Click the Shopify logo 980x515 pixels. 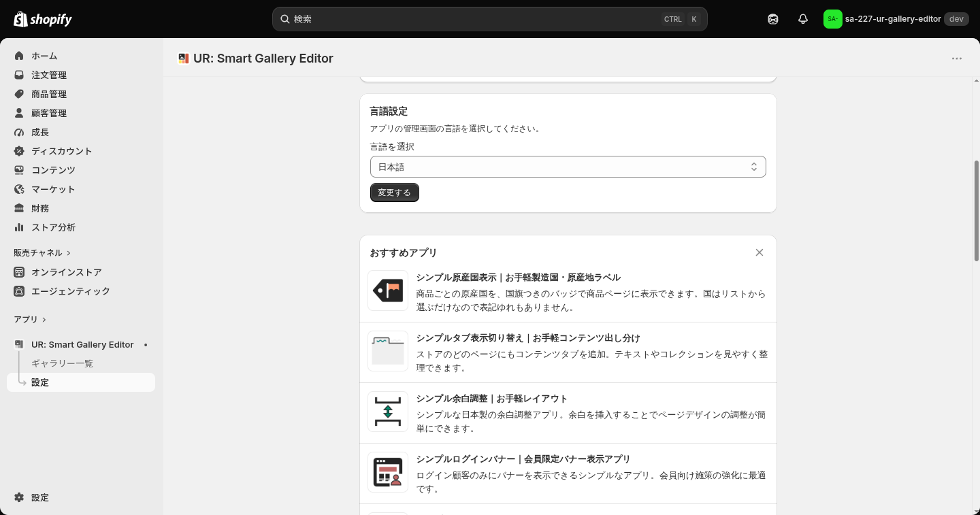click(x=43, y=19)
